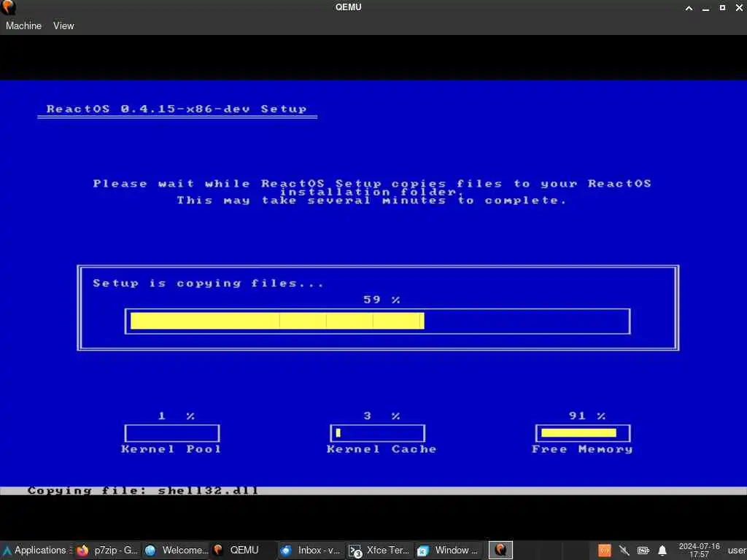
Task: Open the battery power tray icon
Action: (x=643, y=551)
